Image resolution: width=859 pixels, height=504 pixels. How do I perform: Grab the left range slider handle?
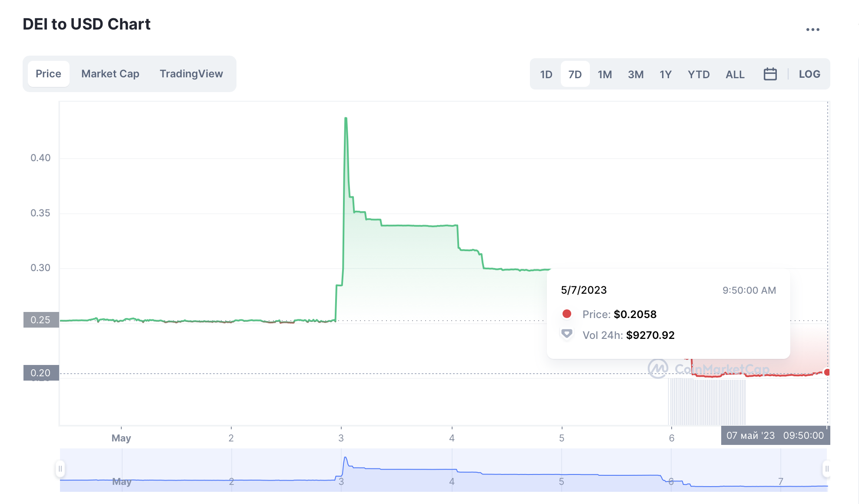[60, 469]
